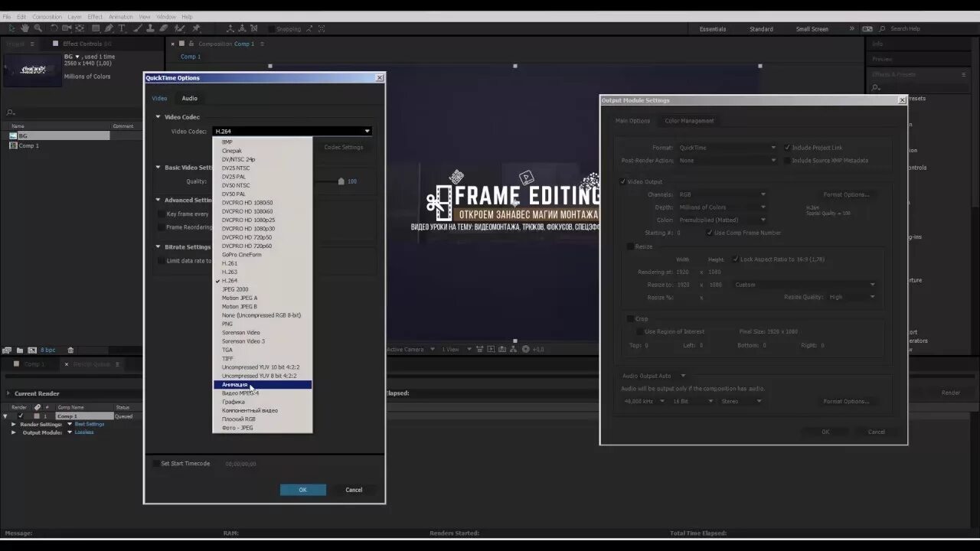Switch to Color Management tab
The width and height of the screenshot is (980, 551).
click(689, 121)
